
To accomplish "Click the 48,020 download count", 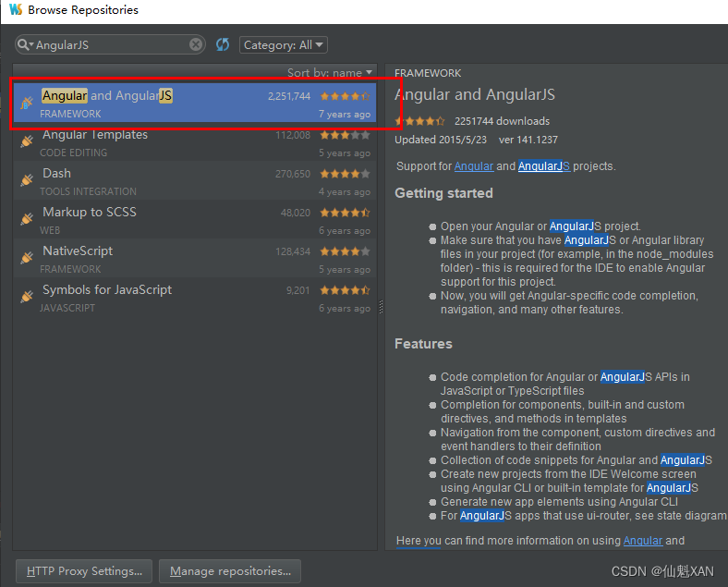I will 296,213.
